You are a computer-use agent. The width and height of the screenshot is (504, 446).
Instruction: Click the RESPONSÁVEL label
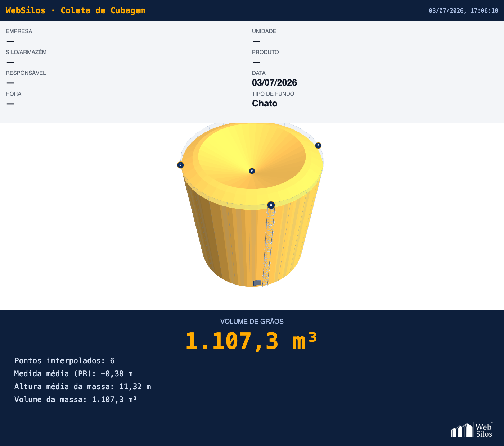[26, 73]
